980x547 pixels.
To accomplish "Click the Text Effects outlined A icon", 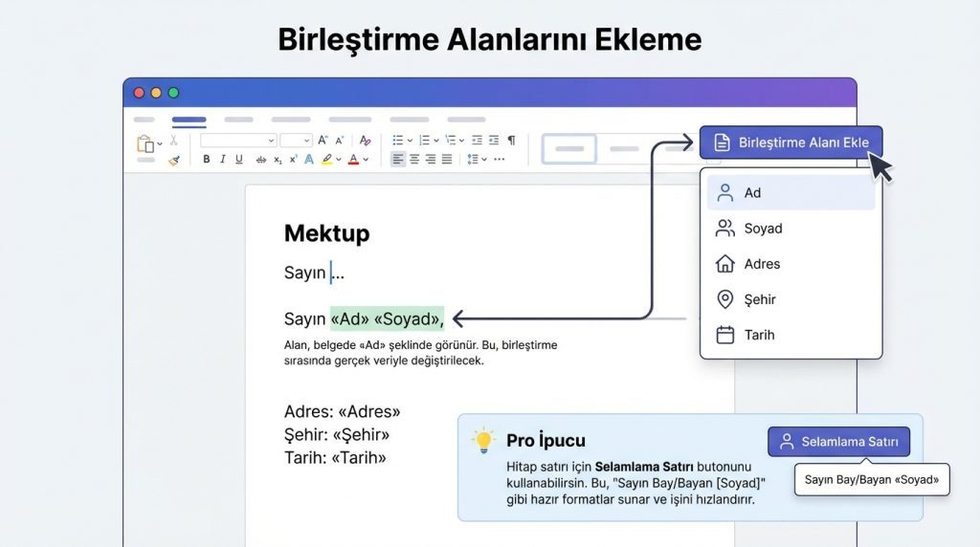I will click(x=309, y=160).
